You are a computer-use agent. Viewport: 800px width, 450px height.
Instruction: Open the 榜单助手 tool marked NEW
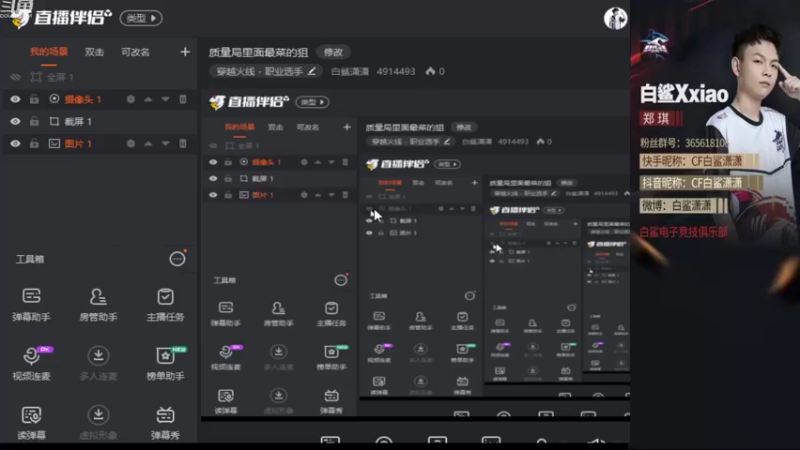(x=165, y=364)
